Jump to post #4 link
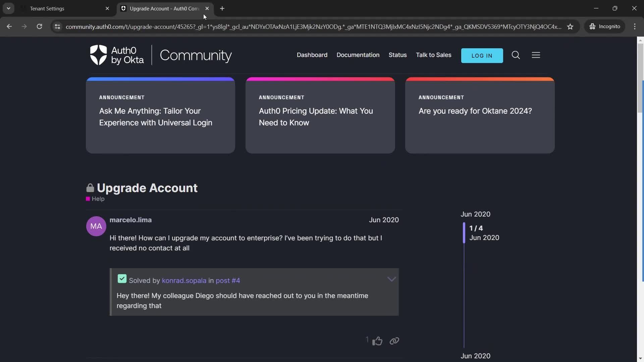Viewport: 644px width, 362px height. point(228,281)
